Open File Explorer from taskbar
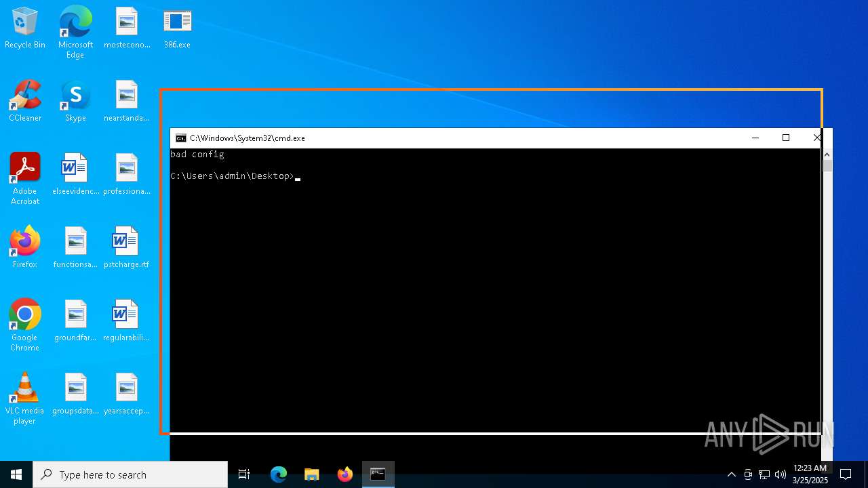 click(x=312, y=474)
